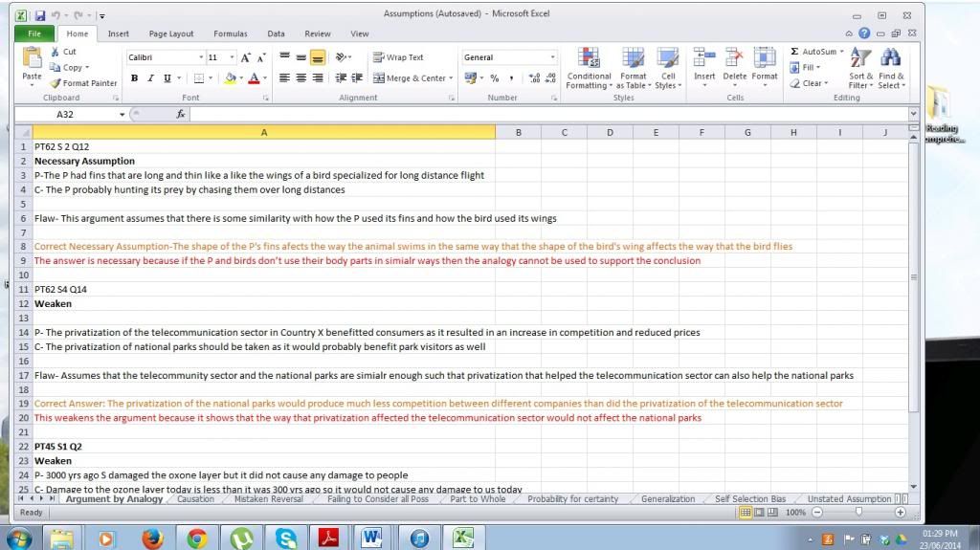Viewport: 980px width, 550px height.
Task: Toggle Top Align vertical alignment
Action: pyautogui.click(x=284, y=57)
